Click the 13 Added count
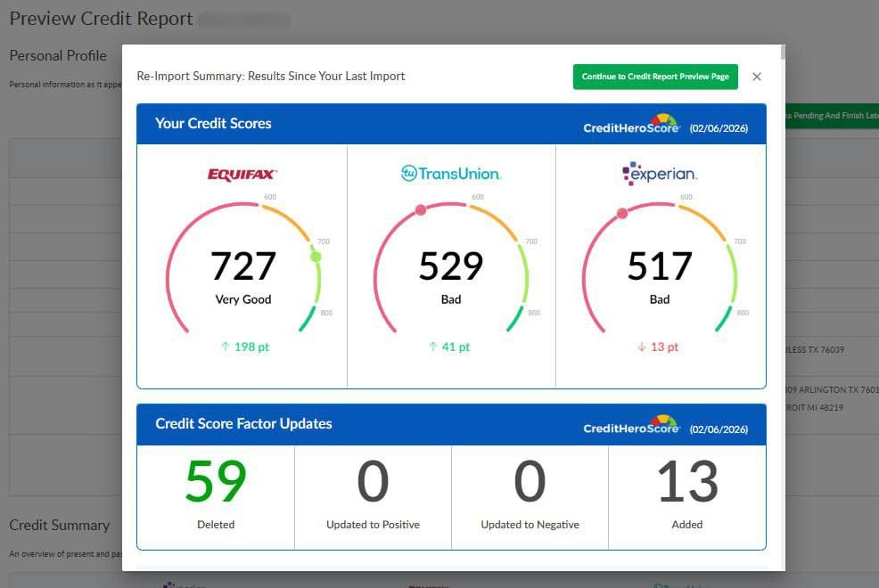Screen dimensions: 879x588 (687, 482)
